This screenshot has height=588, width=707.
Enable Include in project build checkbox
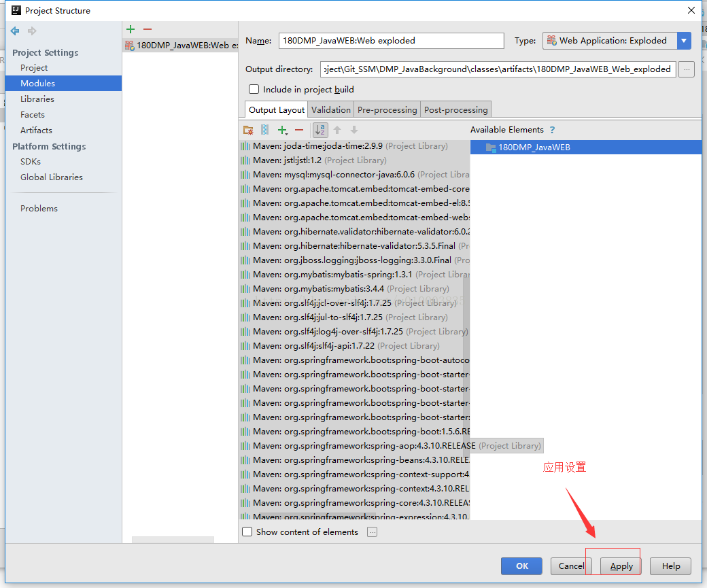(254, 89)
